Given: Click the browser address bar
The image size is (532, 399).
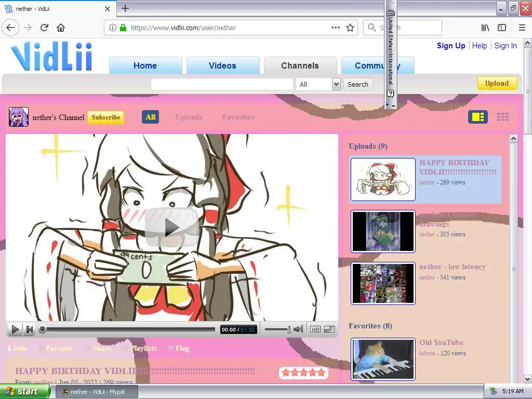Looking at the screenshot, I should pyautogui.click(x=230, y=28).
